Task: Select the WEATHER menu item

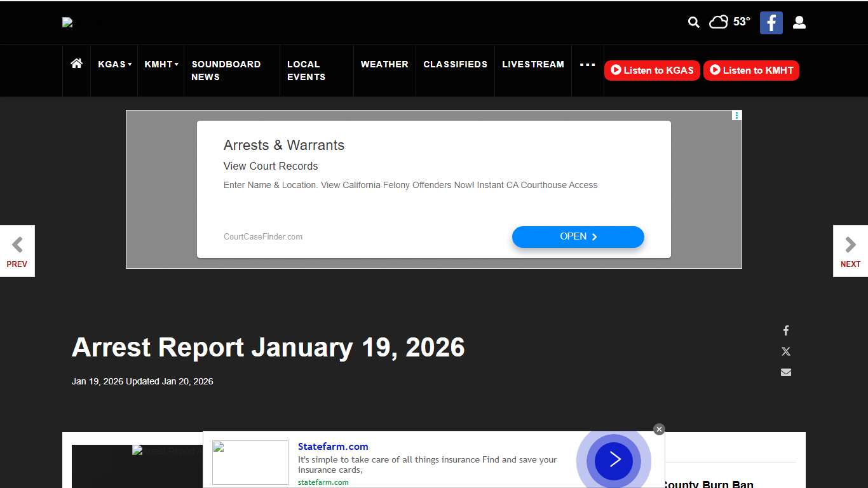Action: [384, 64]
